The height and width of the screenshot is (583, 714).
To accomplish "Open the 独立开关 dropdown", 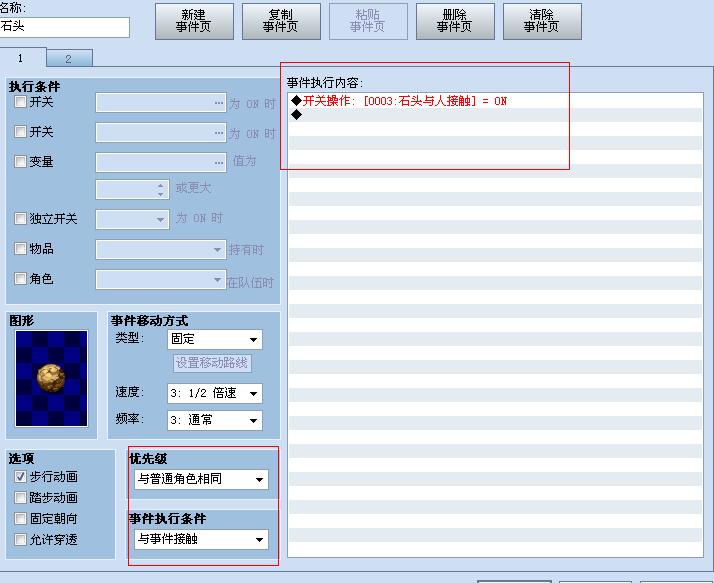I will coord(133,220).
